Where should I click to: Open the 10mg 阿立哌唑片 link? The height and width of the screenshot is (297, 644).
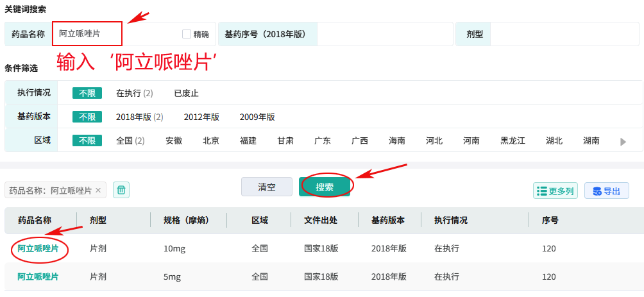[38, 248]
